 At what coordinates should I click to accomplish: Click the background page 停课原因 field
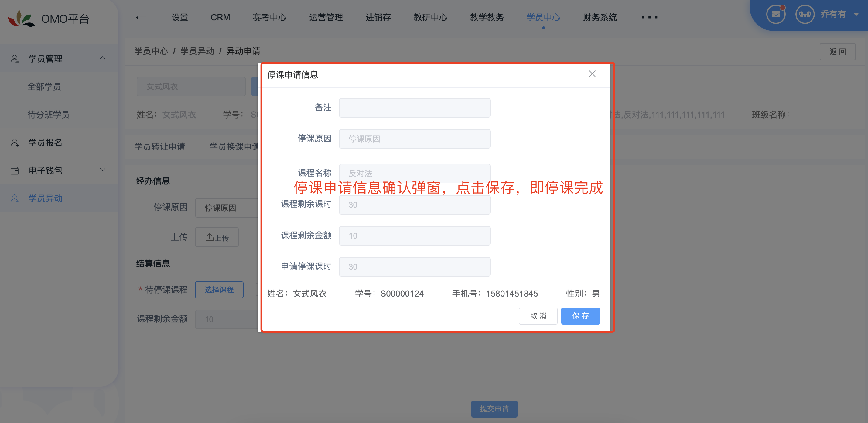coord(226,208)
